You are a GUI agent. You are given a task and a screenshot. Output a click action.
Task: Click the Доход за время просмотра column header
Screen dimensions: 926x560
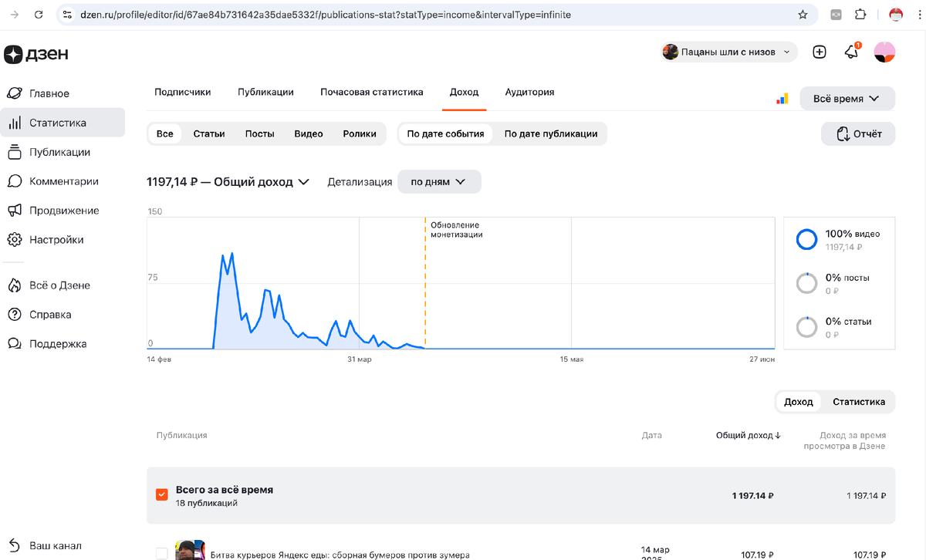click(844, 440)
